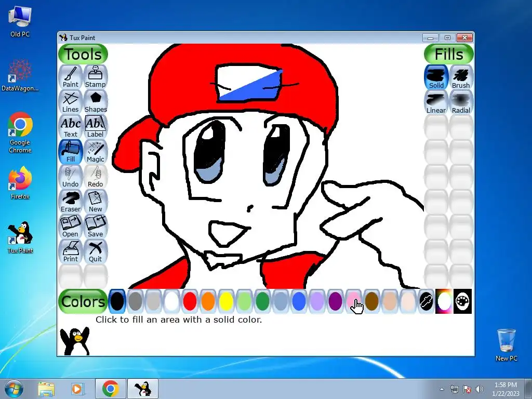Pick the dark green color swatch
Screen dimensions: 532x399
click(x=262, y=301)
